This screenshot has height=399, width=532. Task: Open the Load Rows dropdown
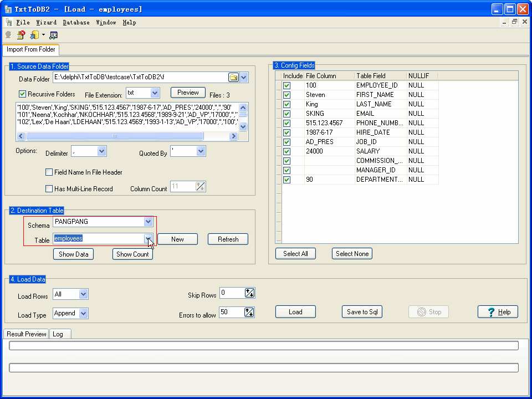pyautogui.click(x=84, y=294)
